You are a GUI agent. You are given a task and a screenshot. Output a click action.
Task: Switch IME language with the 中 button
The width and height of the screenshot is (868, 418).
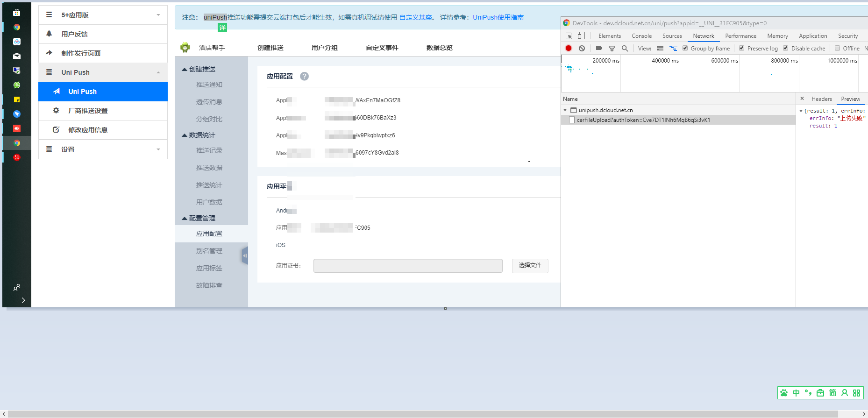point(796,393)
